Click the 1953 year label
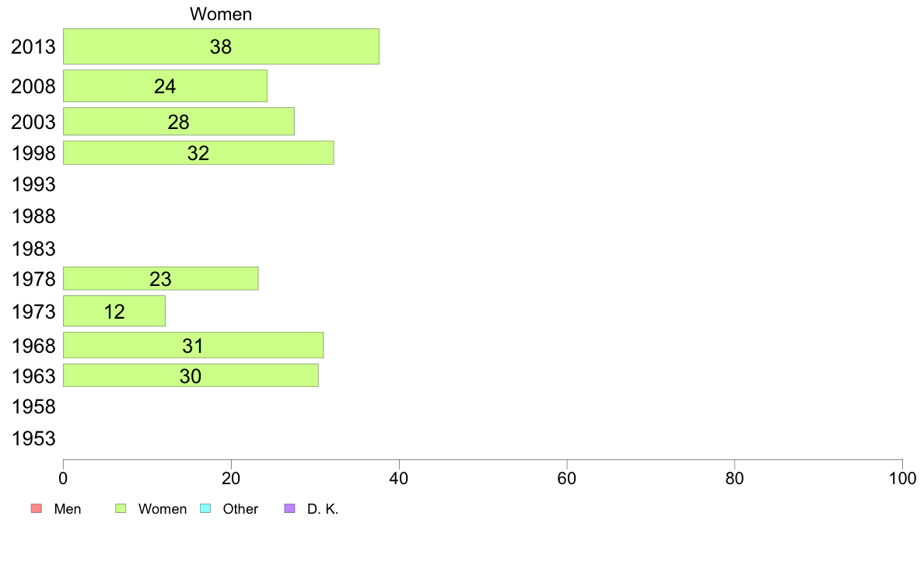The image size is (924, 572). click(33, 439)
